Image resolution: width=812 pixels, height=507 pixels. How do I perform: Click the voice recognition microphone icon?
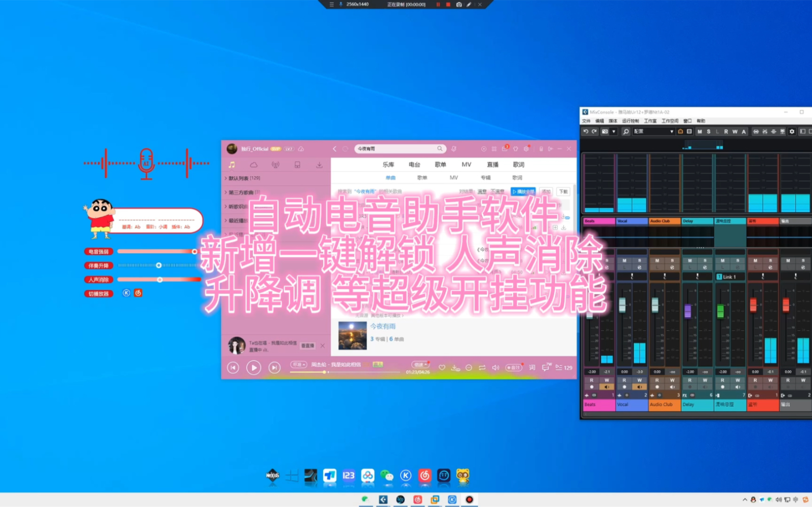tap(454, 149)
